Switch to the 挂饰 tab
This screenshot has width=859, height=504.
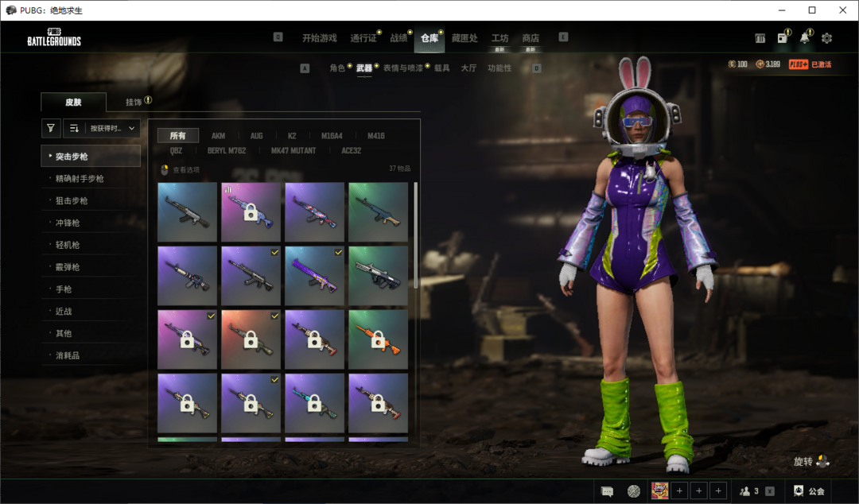tap(134, 102)
